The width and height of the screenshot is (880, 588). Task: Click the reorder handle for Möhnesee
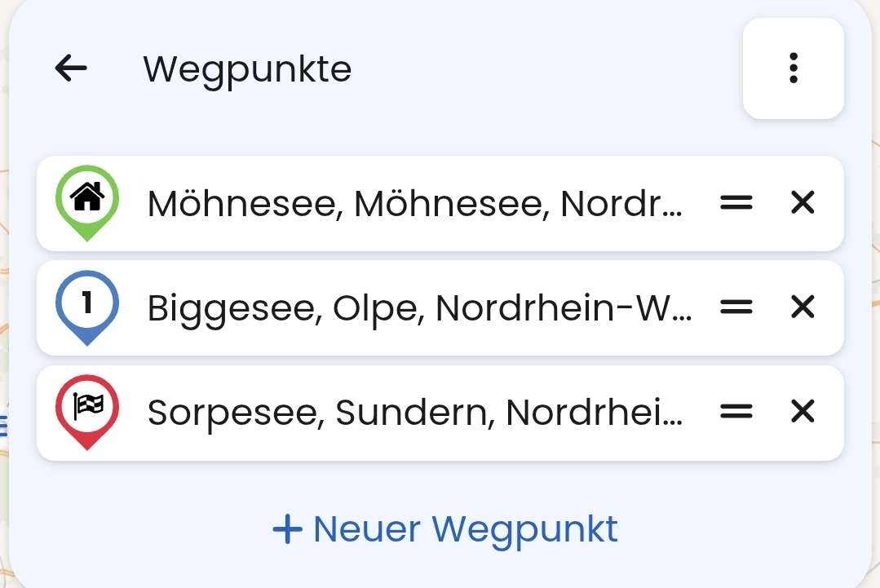click(x=736, y=203)
